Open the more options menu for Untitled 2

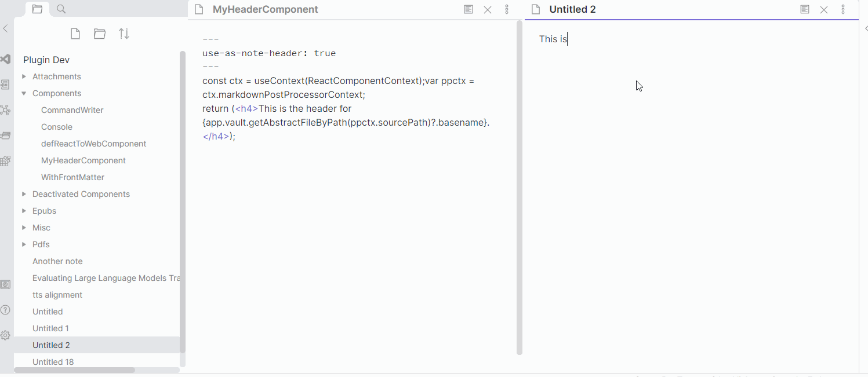pos(844,9)
